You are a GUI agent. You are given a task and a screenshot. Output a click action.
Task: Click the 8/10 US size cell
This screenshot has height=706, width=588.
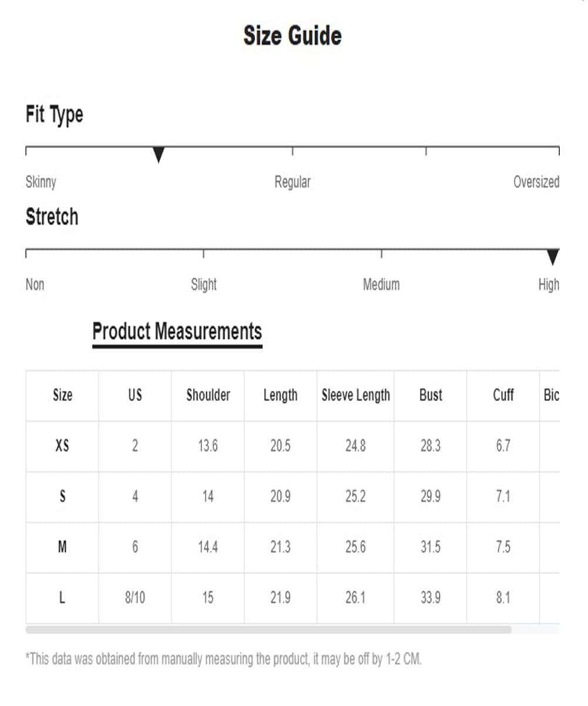point(135,598)
